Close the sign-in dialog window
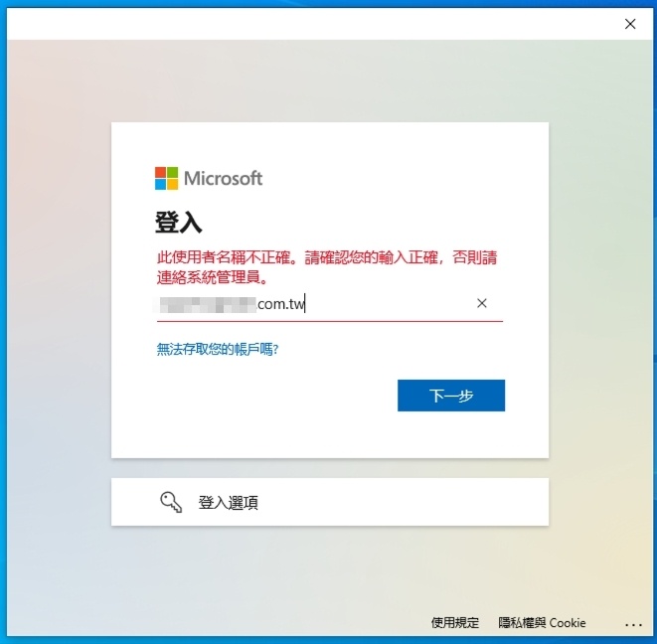The height and width of the screenshot is (644, 657). click(630, 24)
